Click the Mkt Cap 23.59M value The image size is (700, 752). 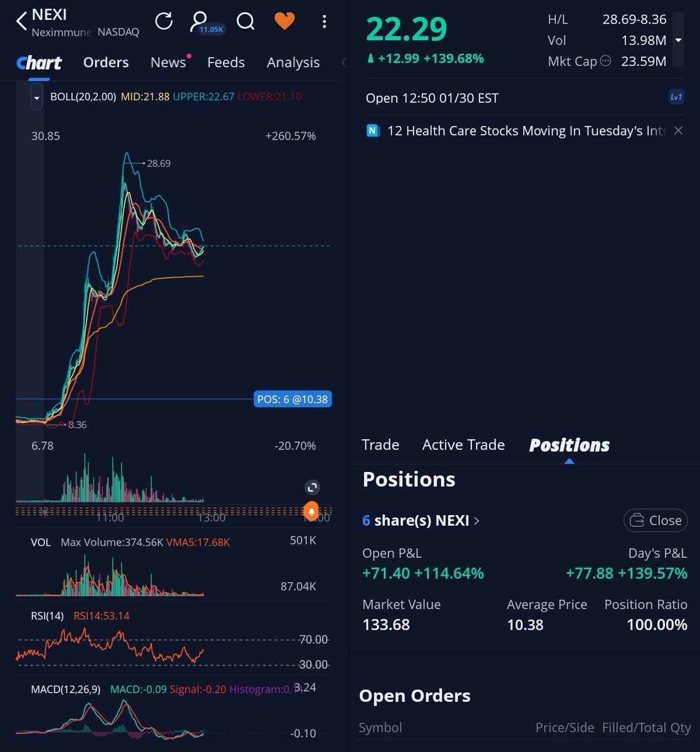[x=644, y=61]
